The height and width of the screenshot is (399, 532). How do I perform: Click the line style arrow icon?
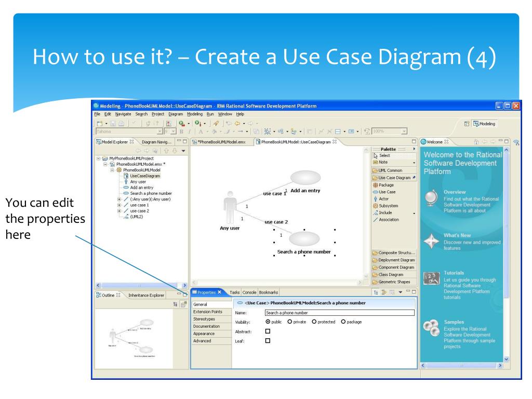[x=240, y=131]
